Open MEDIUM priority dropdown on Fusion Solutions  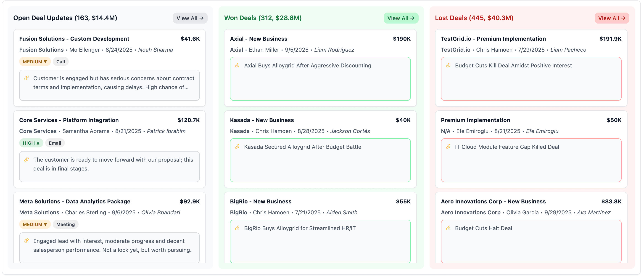pyautogui.click(x=35, y=61)
